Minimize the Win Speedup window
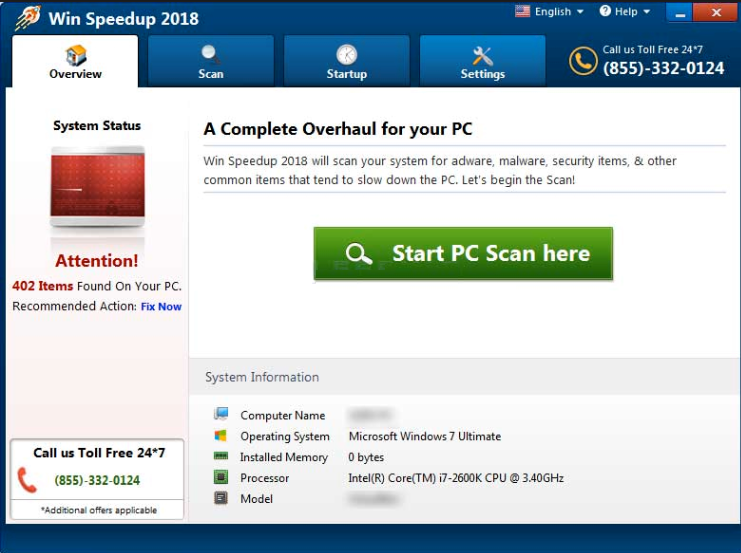Screen dimensions: 741x553 pyautogui.click(x=679, y=13)
